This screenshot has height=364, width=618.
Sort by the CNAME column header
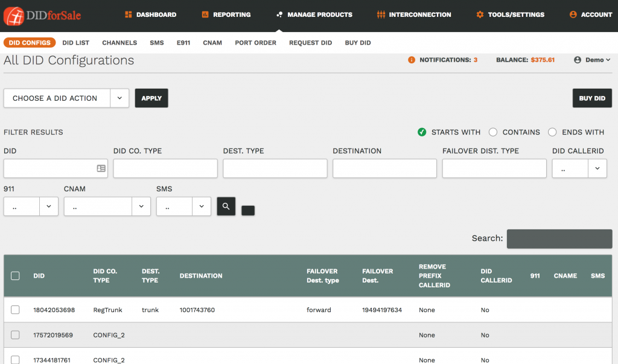[565, 276]
